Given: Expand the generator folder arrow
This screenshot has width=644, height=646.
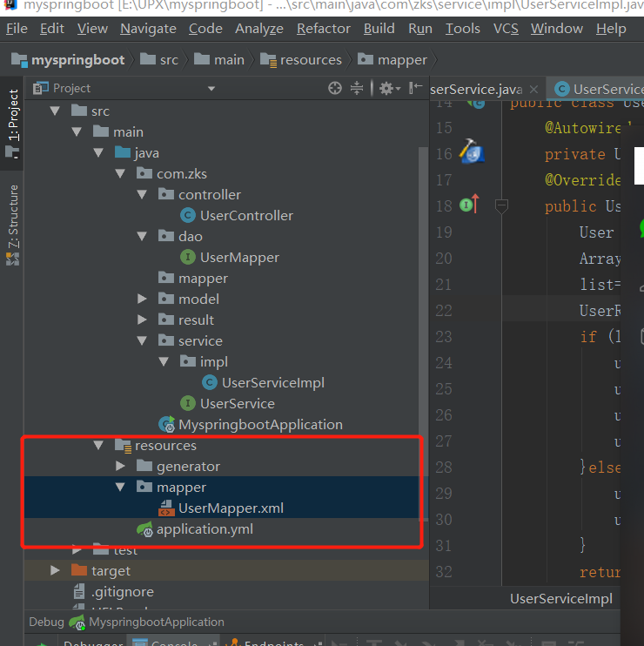Looking at the screenshot, I should pyautogui.click(x=120, y=467).
